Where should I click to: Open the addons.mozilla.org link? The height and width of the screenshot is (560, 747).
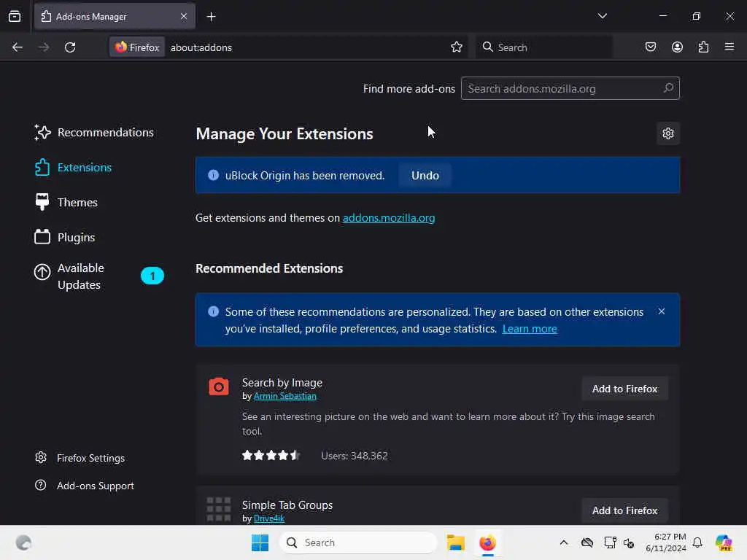[389, 217]
